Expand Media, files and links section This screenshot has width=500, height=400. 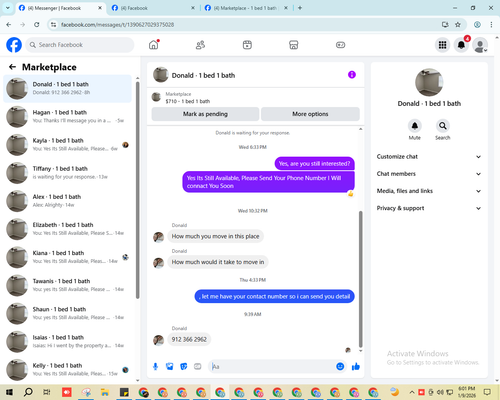pos(429,191)
